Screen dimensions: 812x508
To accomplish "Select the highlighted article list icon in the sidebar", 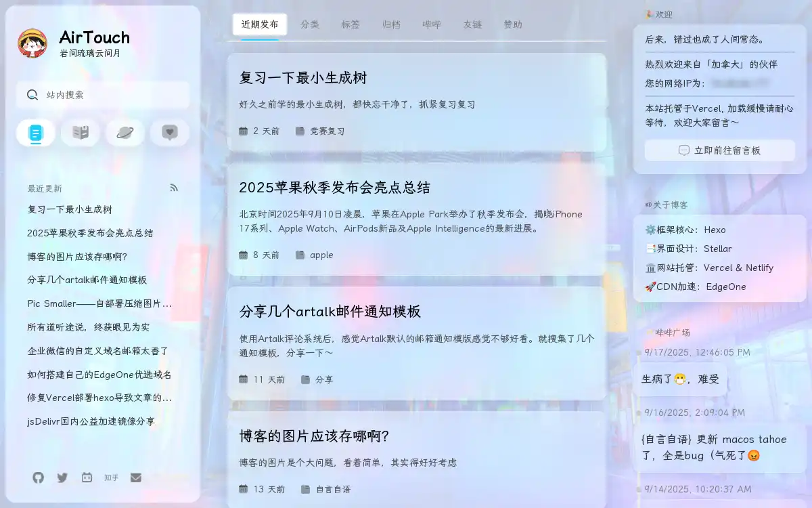I will tap(35, 133).
